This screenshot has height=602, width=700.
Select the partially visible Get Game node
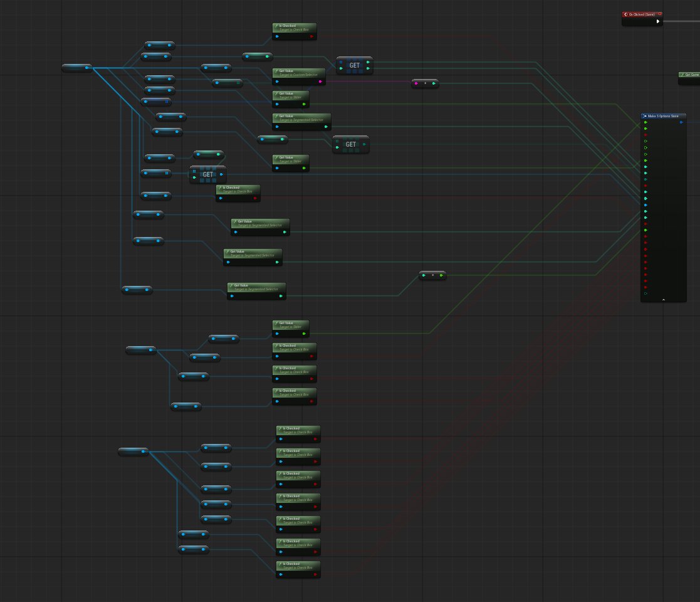pos(689,78)
